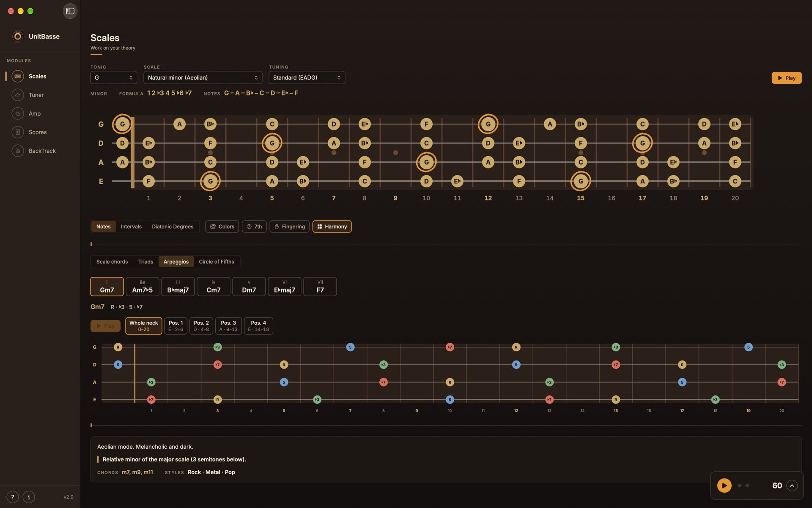Click the Harmony grid icon

[x=320, y=226]
